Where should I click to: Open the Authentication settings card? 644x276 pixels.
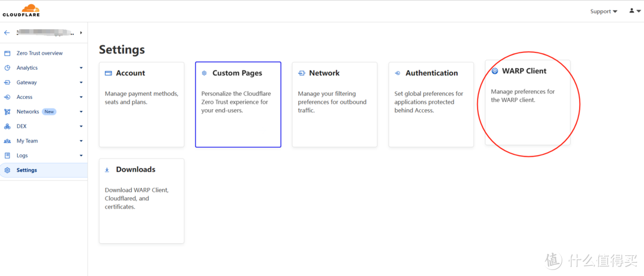[x=431, y=104]
